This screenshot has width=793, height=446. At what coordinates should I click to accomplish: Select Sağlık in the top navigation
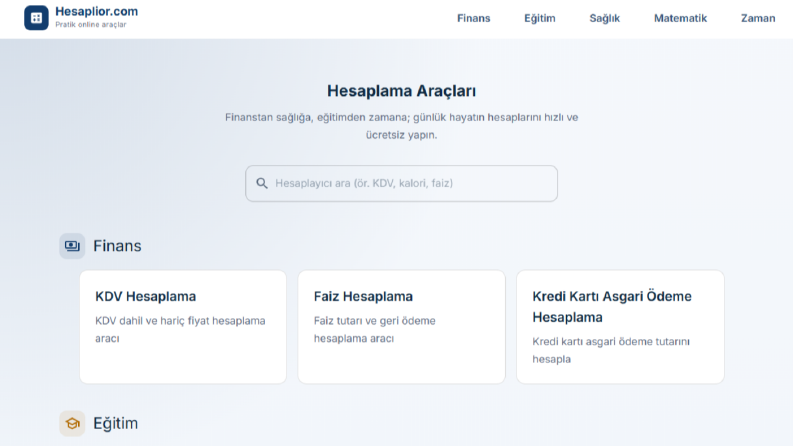(604, 18)
